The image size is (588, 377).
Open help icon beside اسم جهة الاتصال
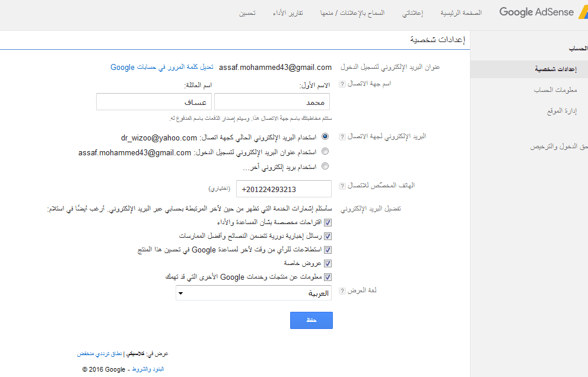click(x=342, y=84)
